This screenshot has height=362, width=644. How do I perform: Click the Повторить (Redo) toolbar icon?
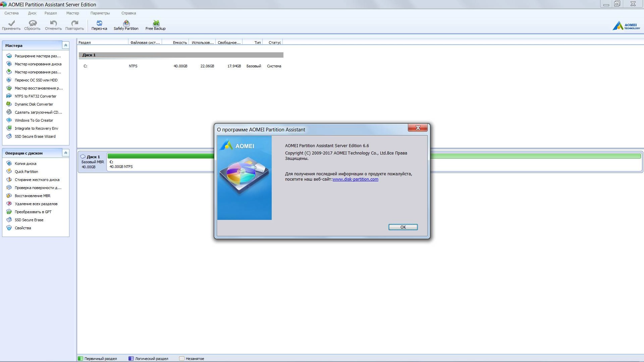(x=74, y=25)
